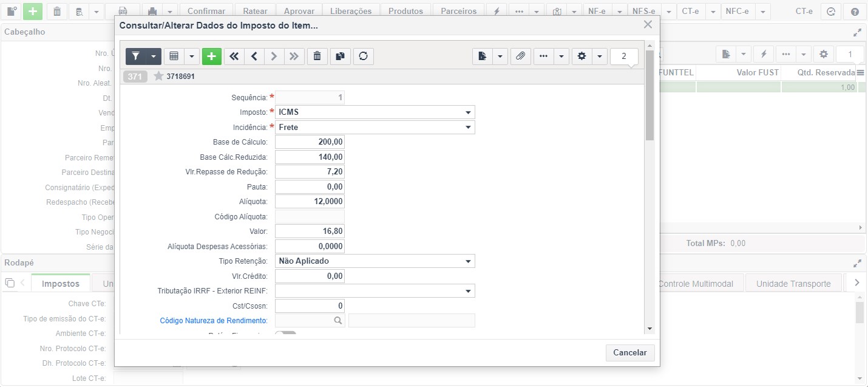Click the clock icon next to help
The height and width of the screenshot is (387, 868).
(x=831, y=11)
